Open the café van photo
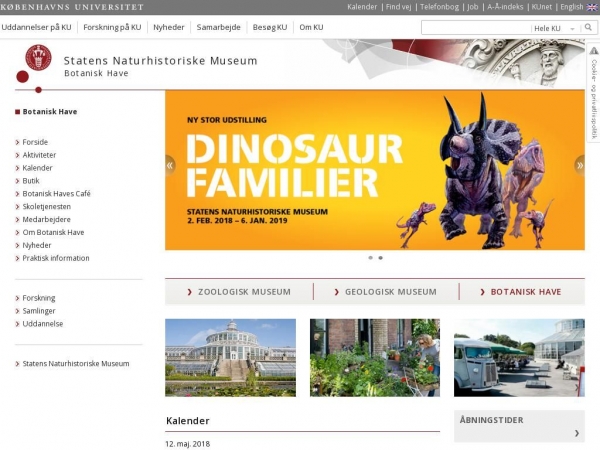Image resolution: width=600 pixels, height=450 pixels. (x=519, y=358)
